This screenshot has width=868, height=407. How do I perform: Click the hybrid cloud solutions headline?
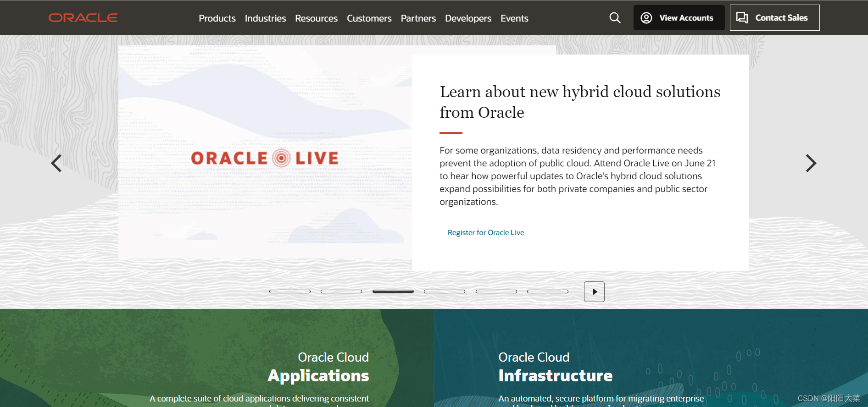(580, 102)
